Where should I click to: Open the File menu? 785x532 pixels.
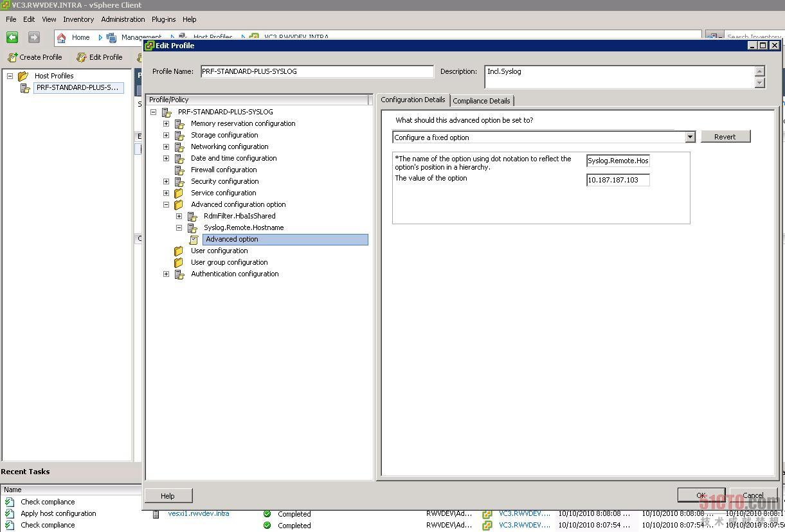tap(11, 19)
